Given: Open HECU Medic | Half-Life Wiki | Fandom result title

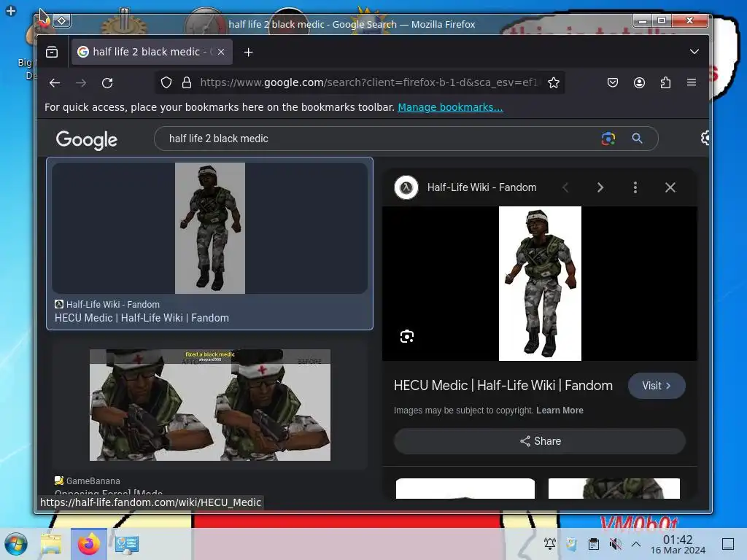Looking at the screenshot, I should click(142, 318).
